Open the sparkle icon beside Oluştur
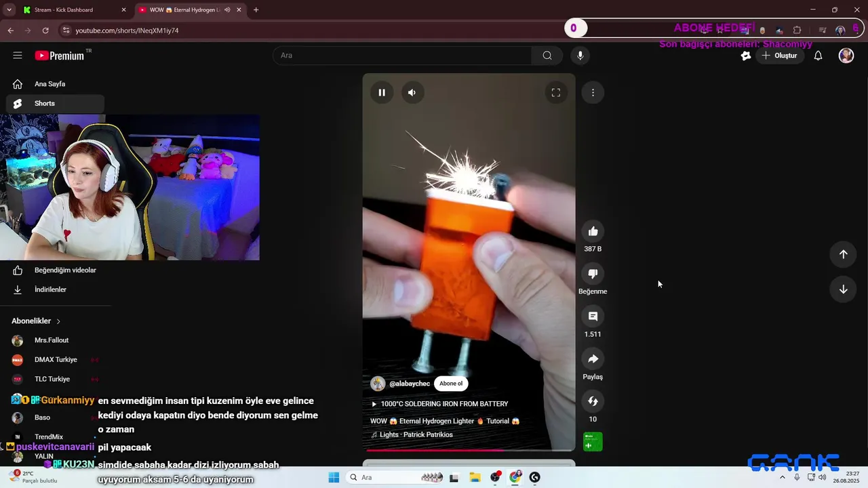Screen dimensions: 868x488 tap(746, 56)
